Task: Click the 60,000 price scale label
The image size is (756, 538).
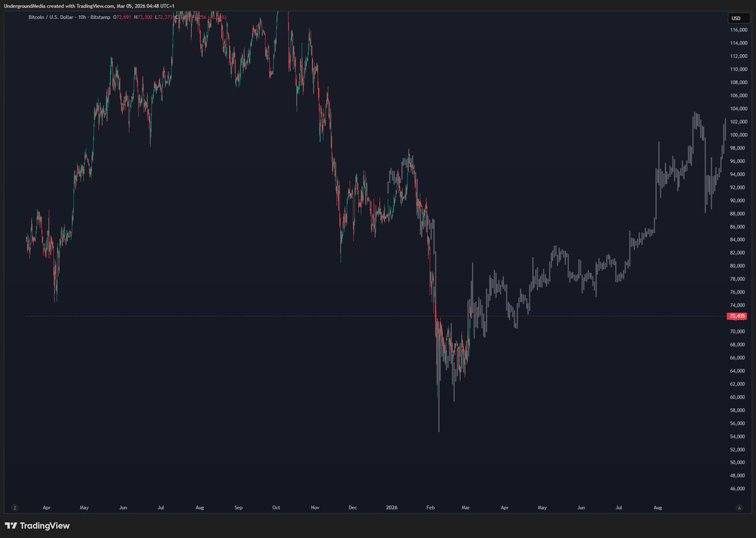Action: 738,397
